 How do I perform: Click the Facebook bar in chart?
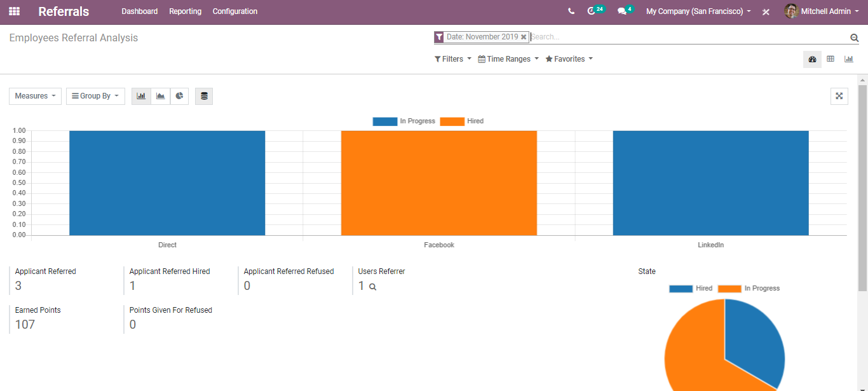pos(439,183)
